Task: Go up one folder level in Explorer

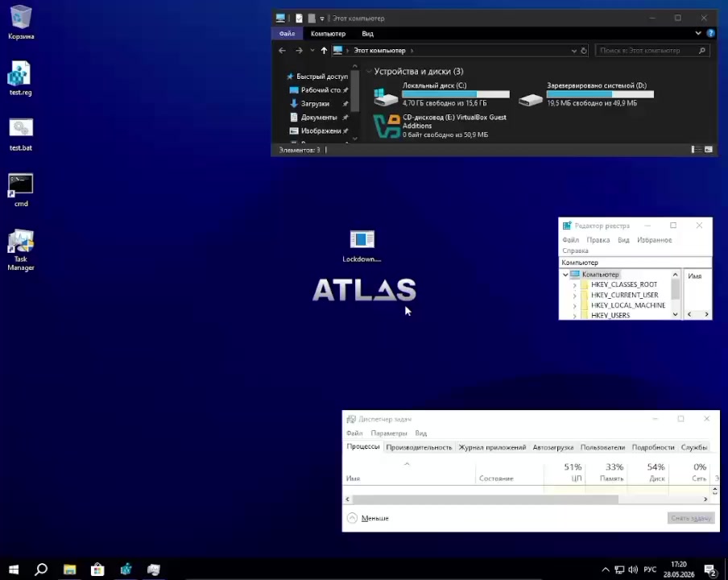Action: 324,50
